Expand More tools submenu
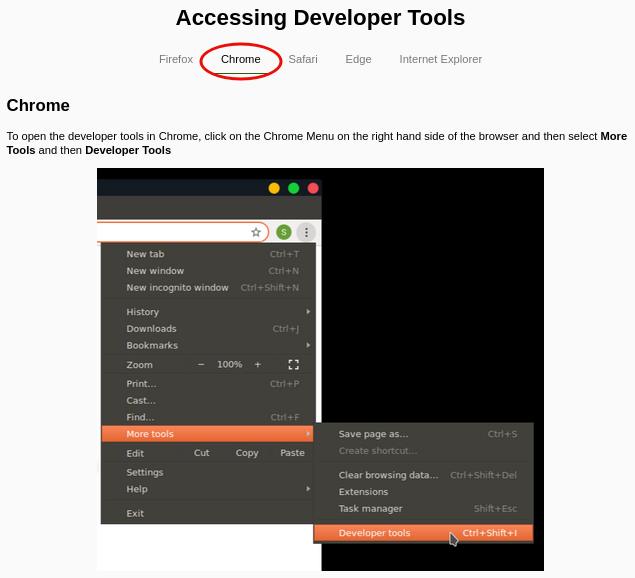Image resolution: width=635 pixels, height=578 pixels. (x=208, y=434)
